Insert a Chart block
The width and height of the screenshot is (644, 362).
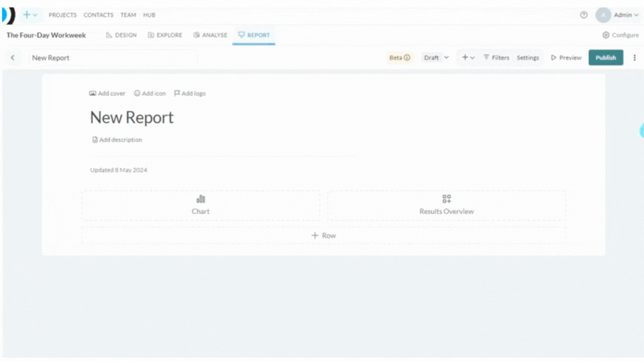coord(201,205)
